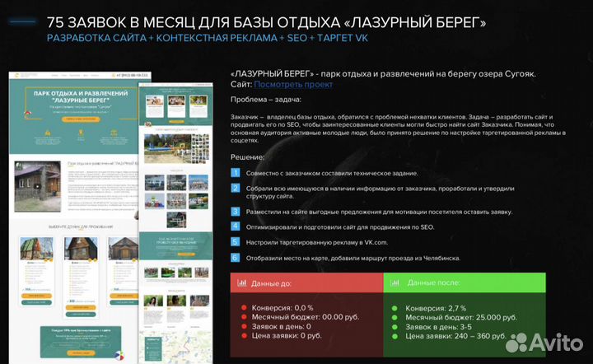
Task: Click the text "Цена заявки: 240 – 360 руб."
Action: point(455,336)
